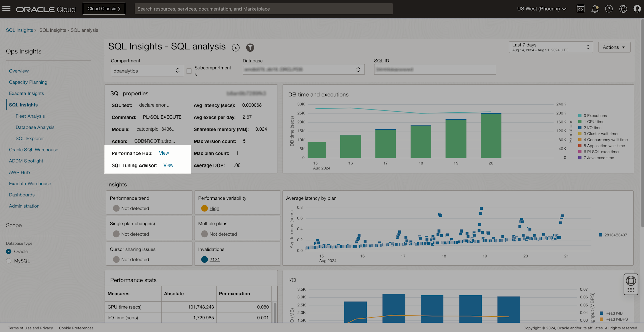Expand the dbanalytics compartment dropdown
644x332 pixels.
tap(147, 71)
